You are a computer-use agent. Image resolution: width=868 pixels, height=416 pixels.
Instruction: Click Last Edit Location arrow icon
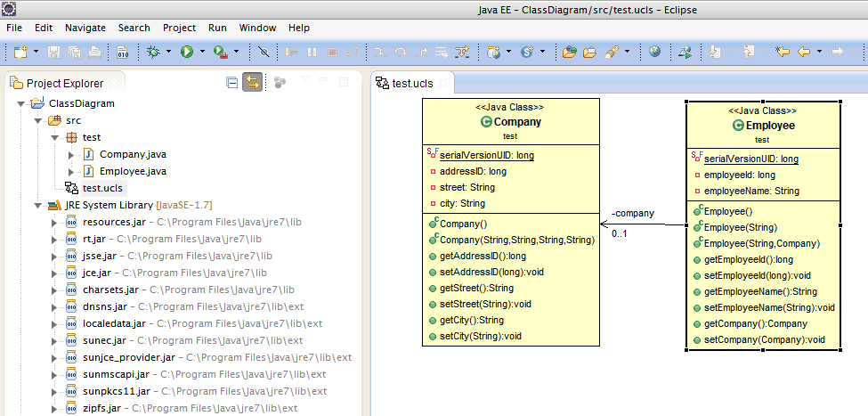click(x=783, y=52)
